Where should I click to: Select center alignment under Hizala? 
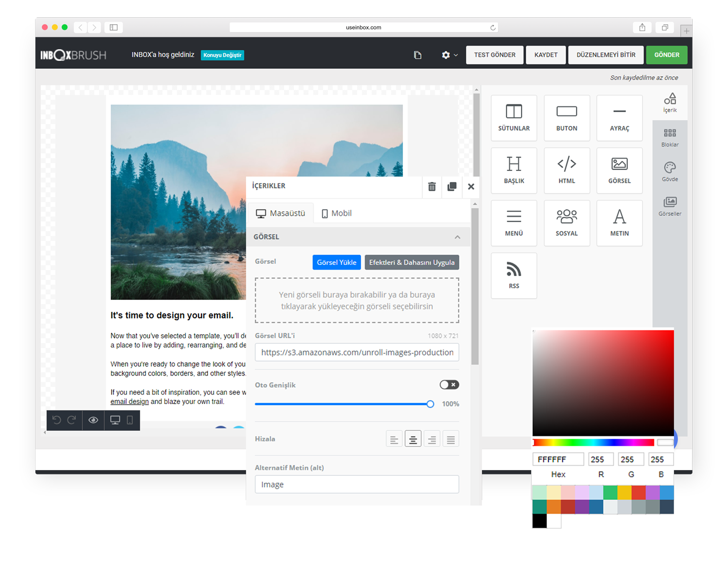tap(413, 440)
